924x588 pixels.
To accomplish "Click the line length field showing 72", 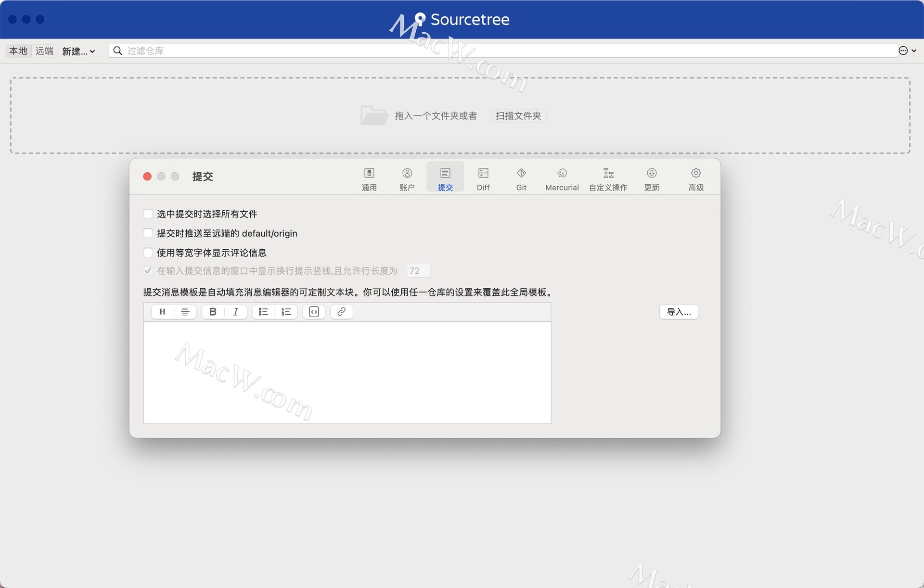I will coord(418,271).
